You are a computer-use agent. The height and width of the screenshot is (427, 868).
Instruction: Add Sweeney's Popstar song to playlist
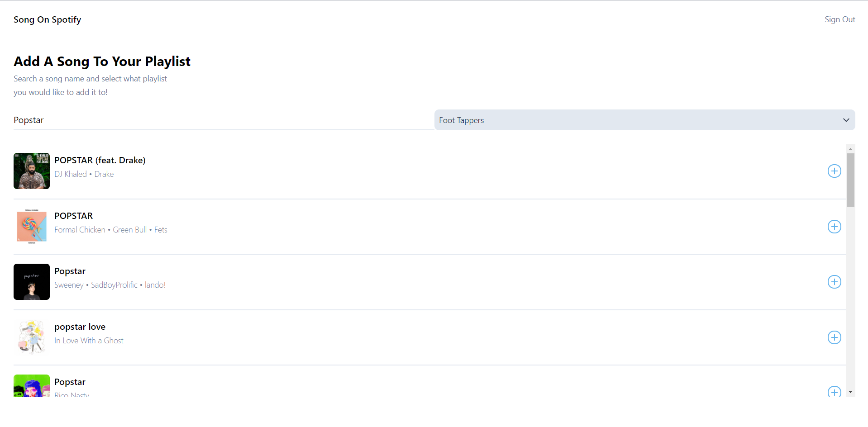click(834, 282)
